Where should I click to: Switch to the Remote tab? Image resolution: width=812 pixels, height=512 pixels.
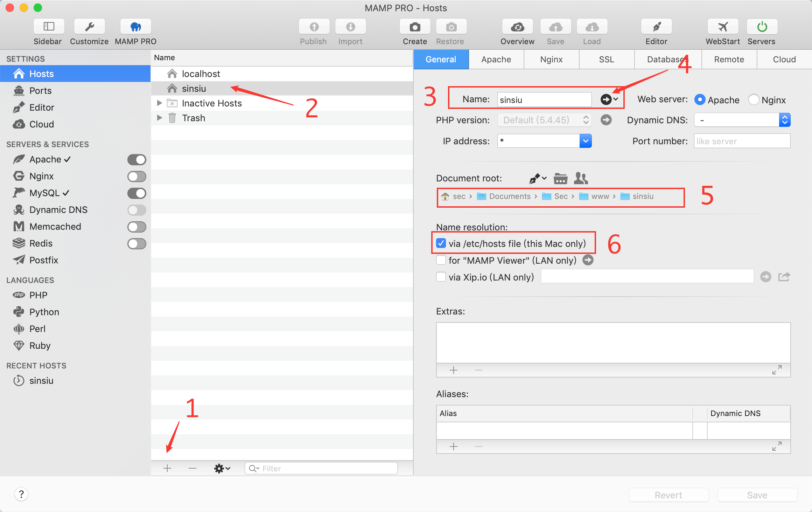click(x=729, y=60)
